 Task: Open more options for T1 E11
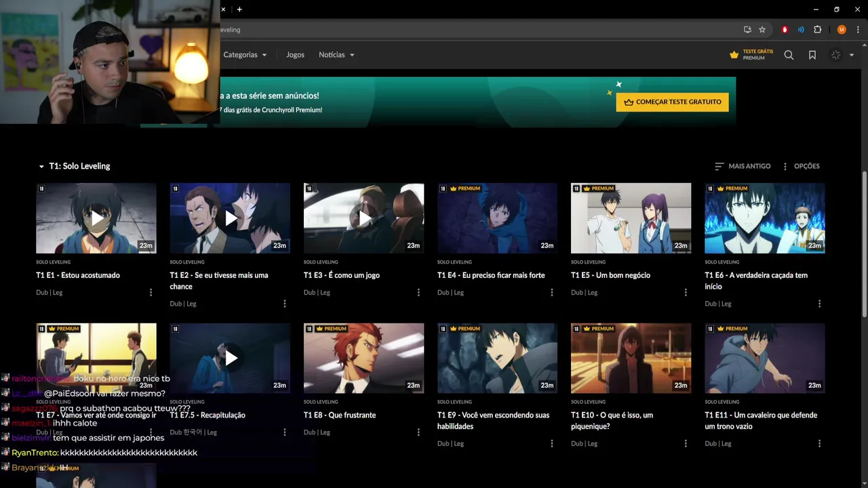pos(819,443)
